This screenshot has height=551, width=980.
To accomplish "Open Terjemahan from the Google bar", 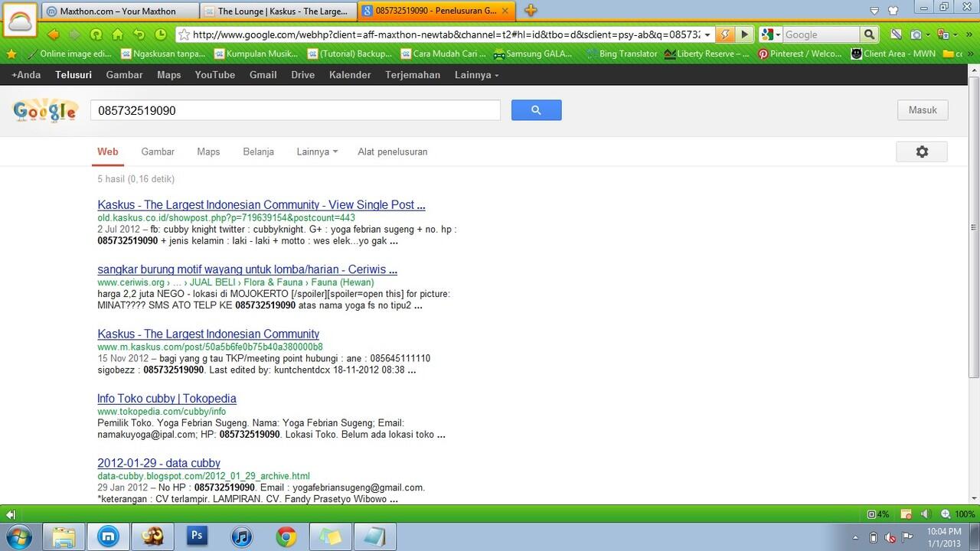I will (413, 75).
